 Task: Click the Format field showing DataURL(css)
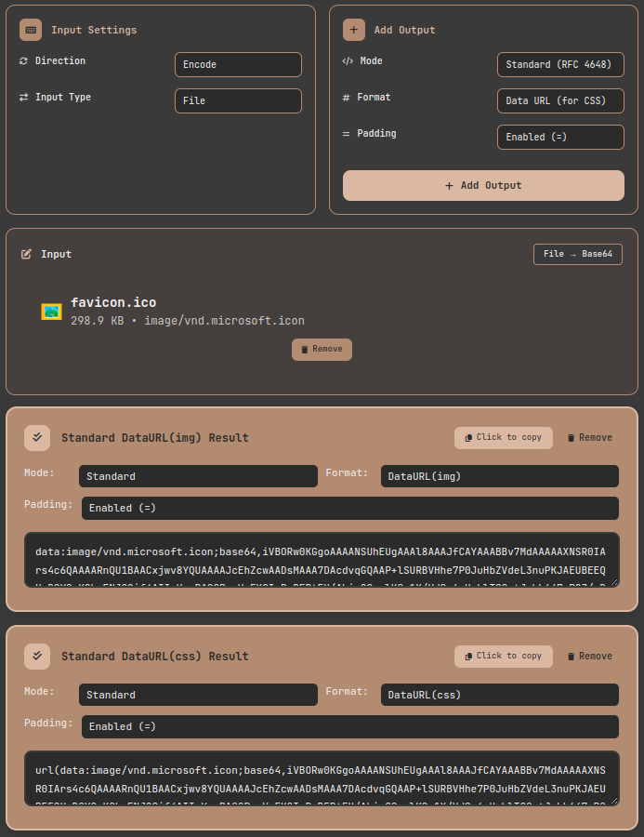coord(499,695)
